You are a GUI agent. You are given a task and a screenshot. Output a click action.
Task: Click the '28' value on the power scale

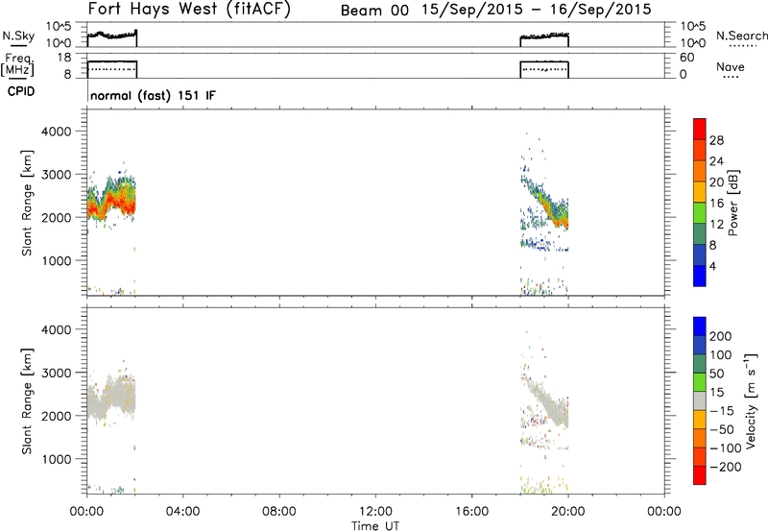tap(716, 140)
